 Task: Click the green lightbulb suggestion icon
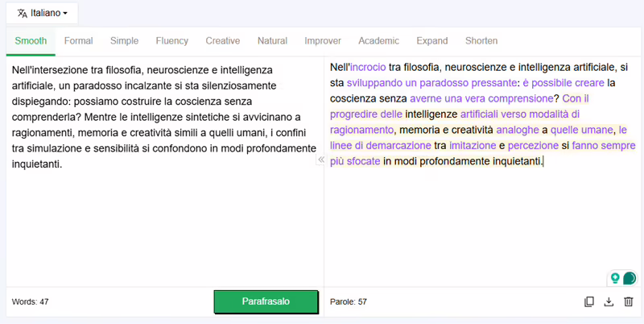[615, 278]
